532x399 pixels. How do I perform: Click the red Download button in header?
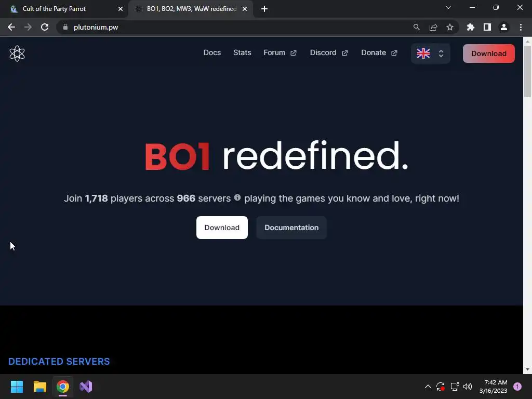tap(488, 54)
